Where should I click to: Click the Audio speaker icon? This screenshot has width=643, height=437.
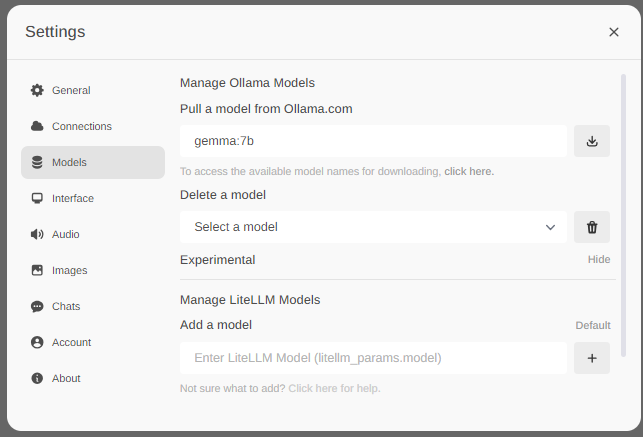click(37, 234)
